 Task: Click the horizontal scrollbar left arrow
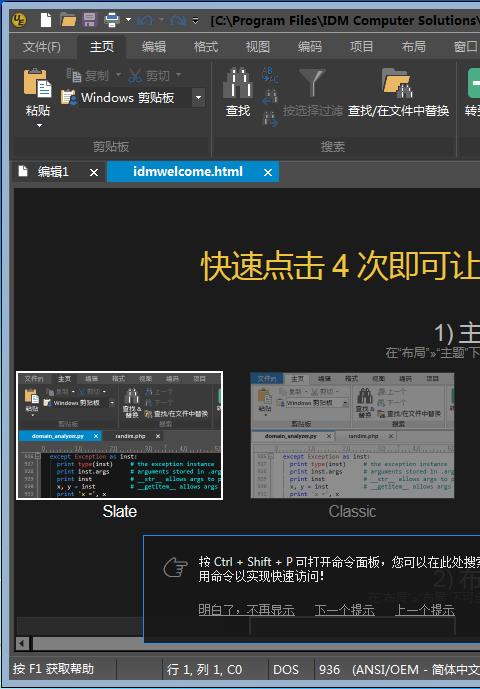coord(22,644)
